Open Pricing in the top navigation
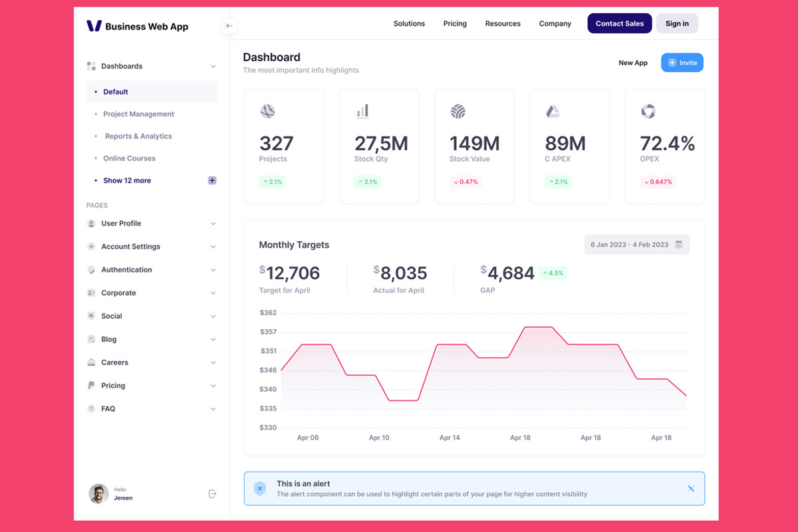798x532 pixels. (455, 24)
